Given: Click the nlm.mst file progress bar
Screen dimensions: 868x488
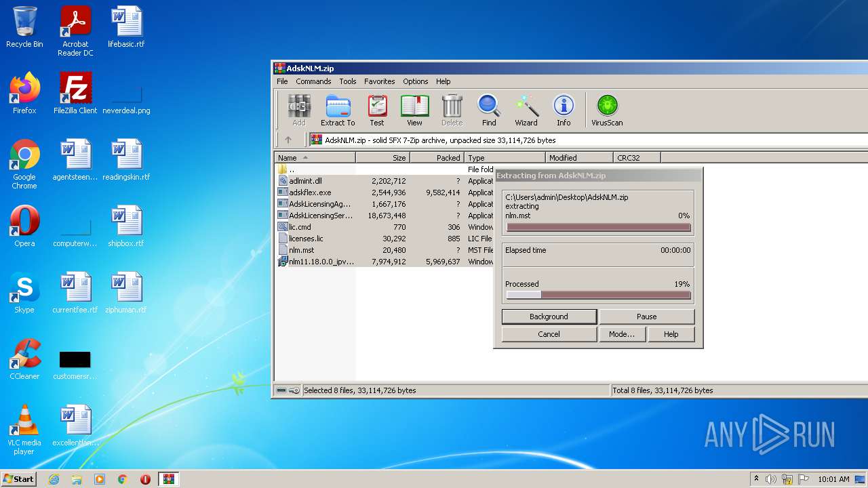Looking at the screenshot, I should (598, 228).
